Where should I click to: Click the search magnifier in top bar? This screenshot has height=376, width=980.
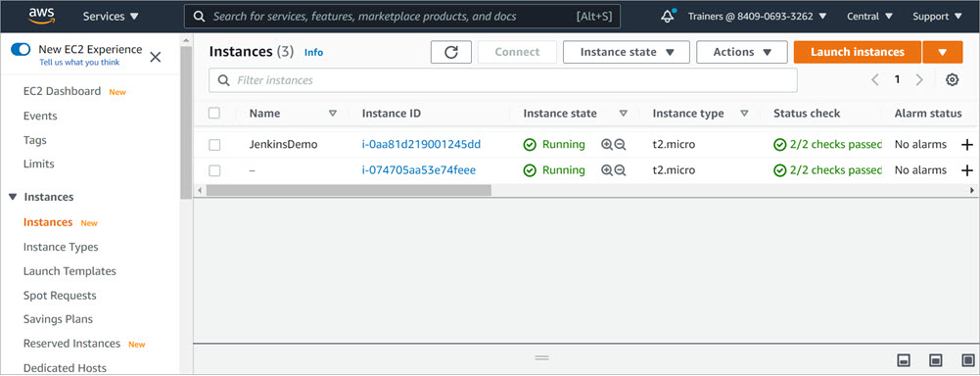[x=200, y=17]
